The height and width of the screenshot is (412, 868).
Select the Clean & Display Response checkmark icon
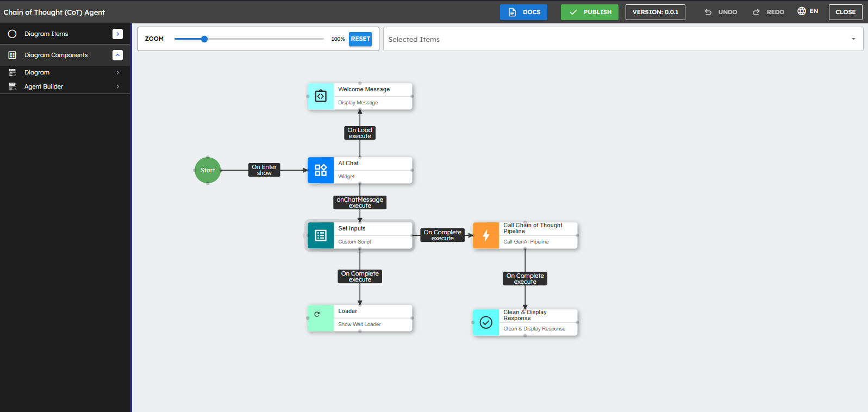(x=486, y=322)
